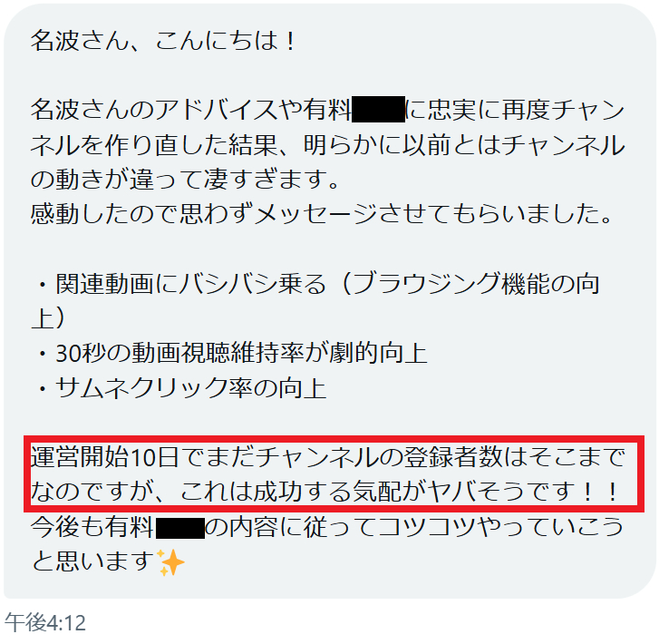Click the 午後4:12 timestamp below the bubble
The width and height of the screenshot is (659, 644).
pos(45,622)
